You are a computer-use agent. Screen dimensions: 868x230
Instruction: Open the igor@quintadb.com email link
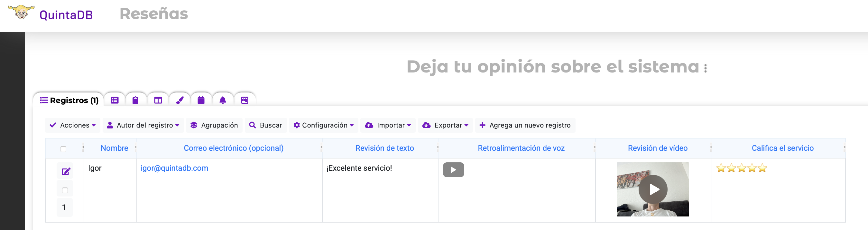174,168
